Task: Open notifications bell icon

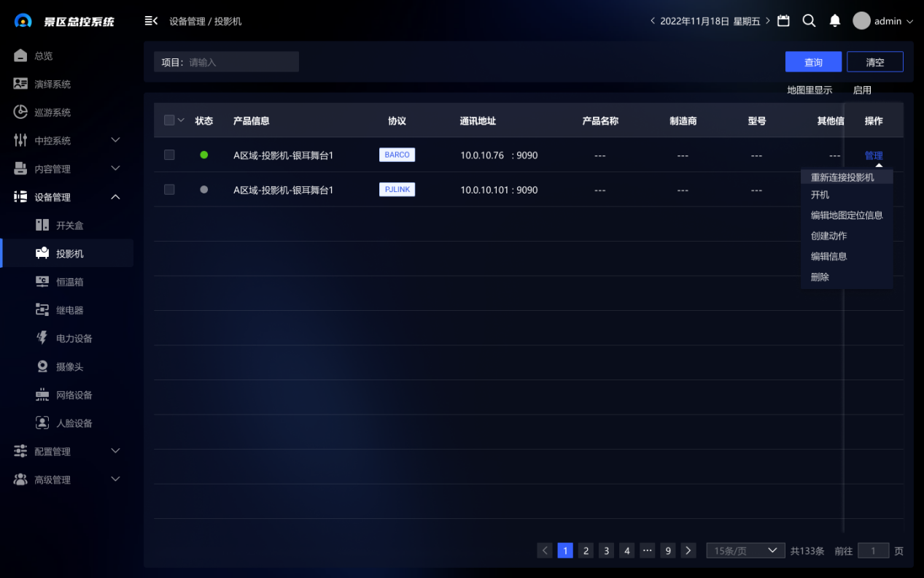Action: point(835,21)
